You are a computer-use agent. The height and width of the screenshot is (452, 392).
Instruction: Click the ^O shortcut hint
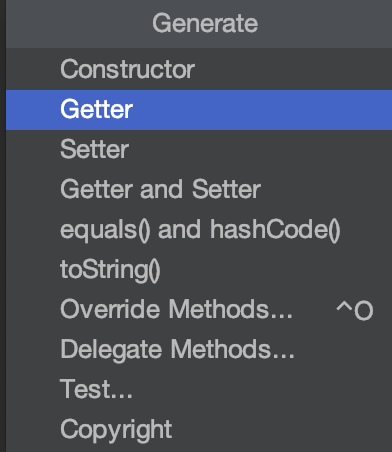click(x=355, y=310)
